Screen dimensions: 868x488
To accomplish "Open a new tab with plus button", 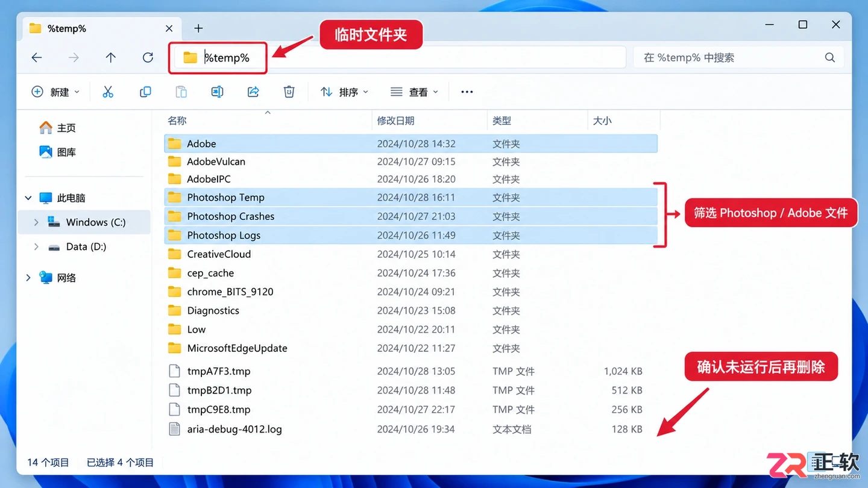I will 198,28.
